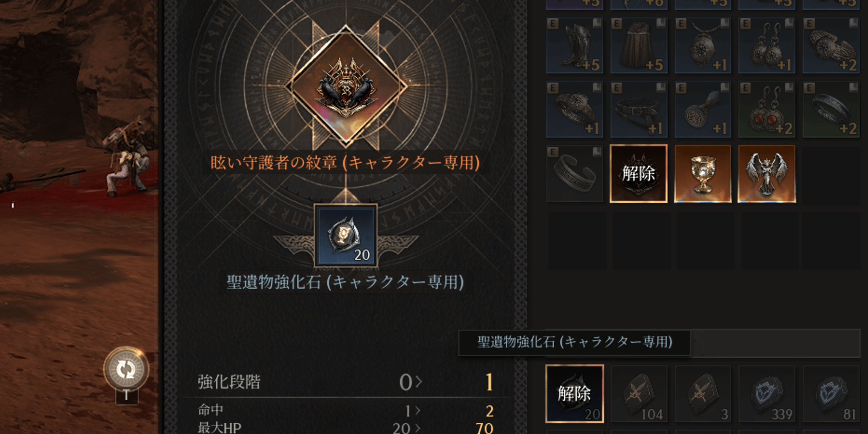Screen dimensions: 868x434
Task: Click the 聖遺物強化石 filter label bar
Action: tap(575, 343)
